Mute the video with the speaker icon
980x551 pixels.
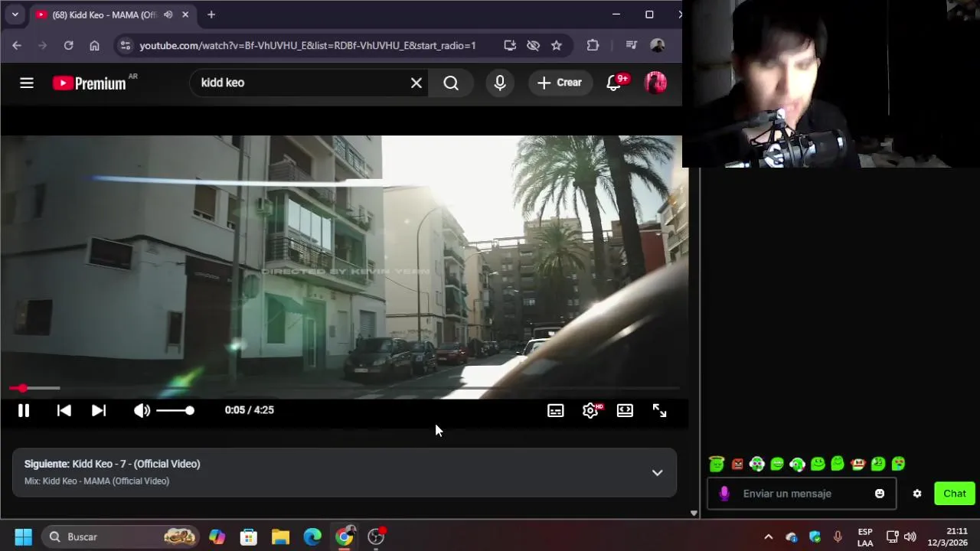pos(142,410)
